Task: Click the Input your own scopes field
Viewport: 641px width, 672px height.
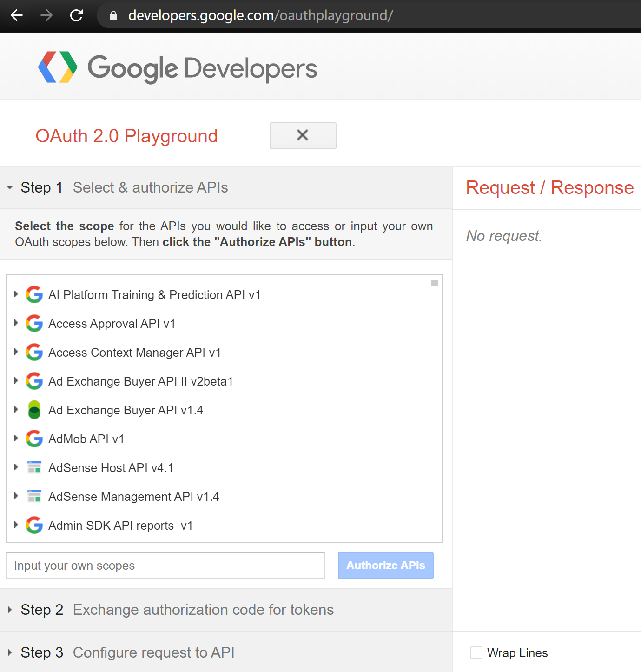Action: click(165, 566)
